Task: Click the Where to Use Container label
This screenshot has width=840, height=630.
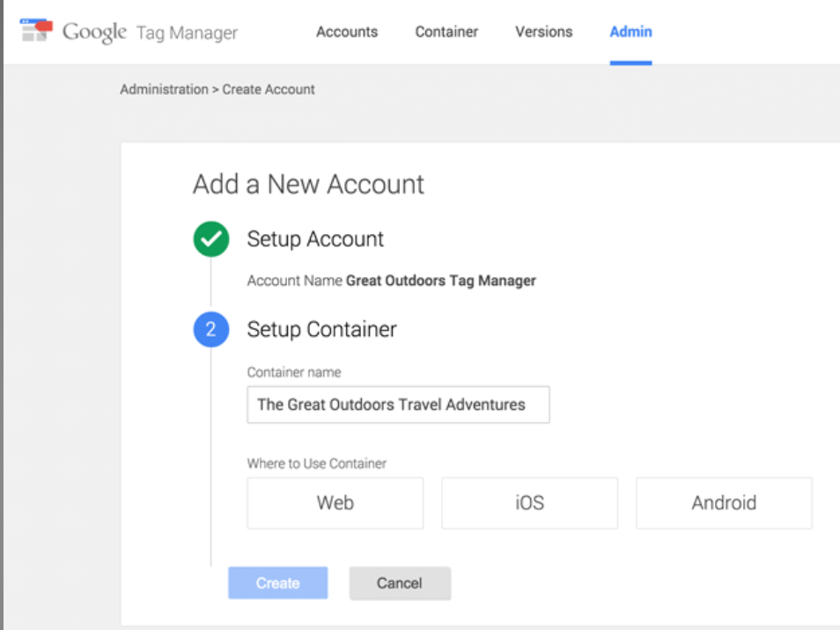Action: [317, 464]
